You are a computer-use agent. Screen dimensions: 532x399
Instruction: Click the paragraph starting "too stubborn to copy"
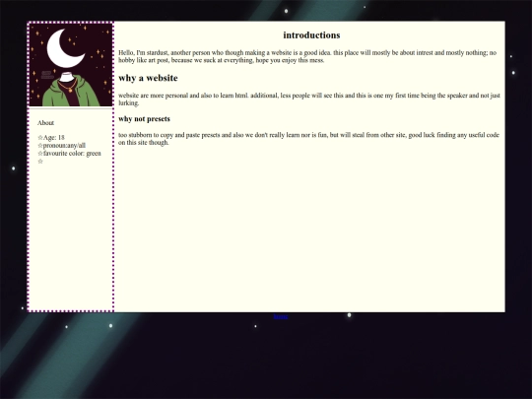[308, 139]
